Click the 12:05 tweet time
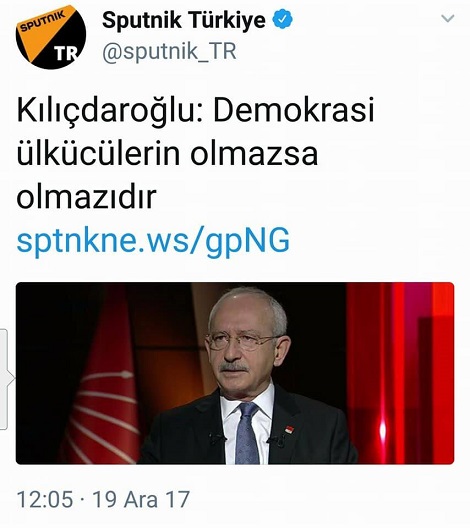Image resolution: width=470 pixels, height=528 pixels. 45,499
